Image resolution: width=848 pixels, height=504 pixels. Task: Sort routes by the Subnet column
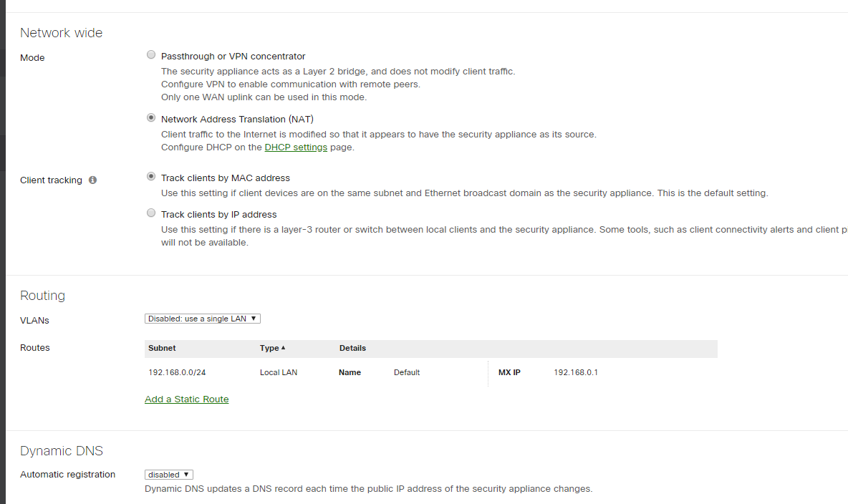point(162,348)
